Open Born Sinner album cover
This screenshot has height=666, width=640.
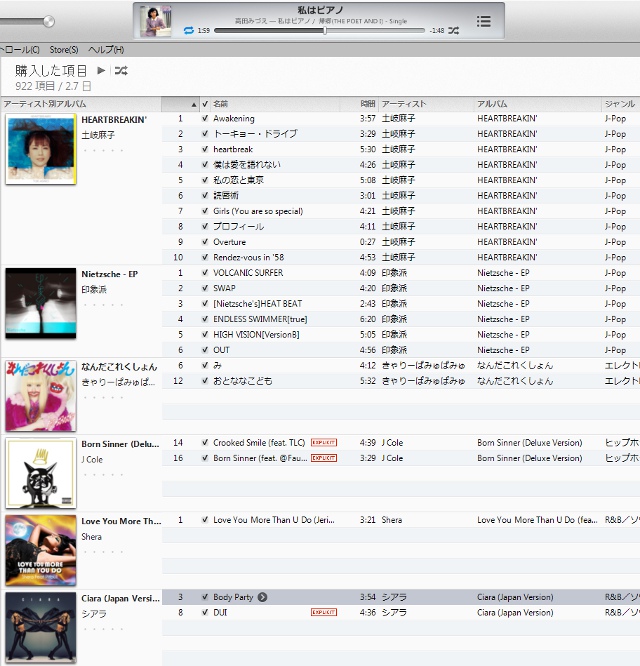(41, 473)
